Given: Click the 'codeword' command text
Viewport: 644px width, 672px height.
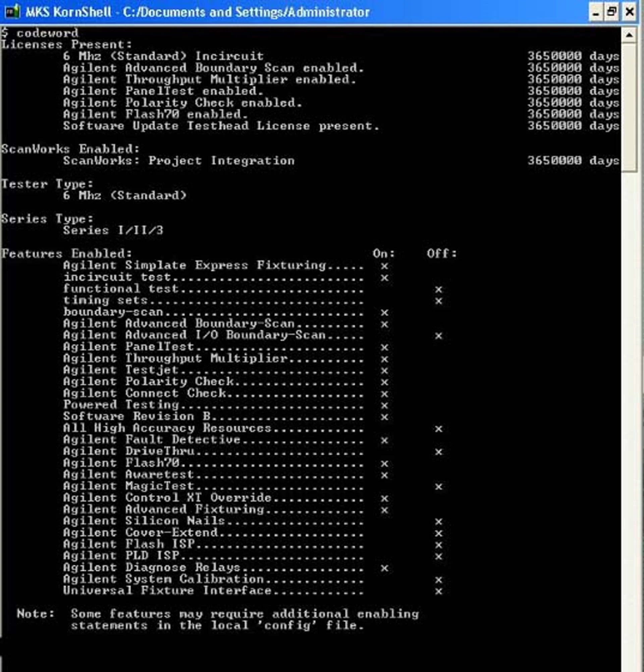Looking at the screenshot, I should coord(47,33).
